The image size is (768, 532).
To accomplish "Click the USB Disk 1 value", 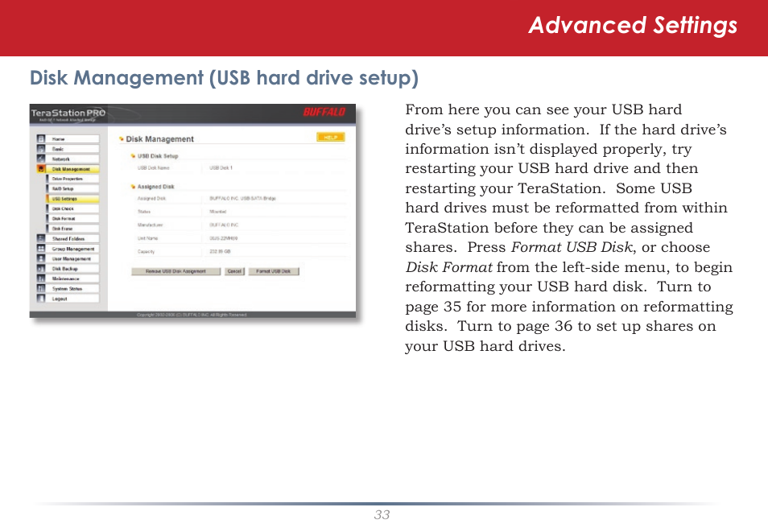I will pos(221,167).
